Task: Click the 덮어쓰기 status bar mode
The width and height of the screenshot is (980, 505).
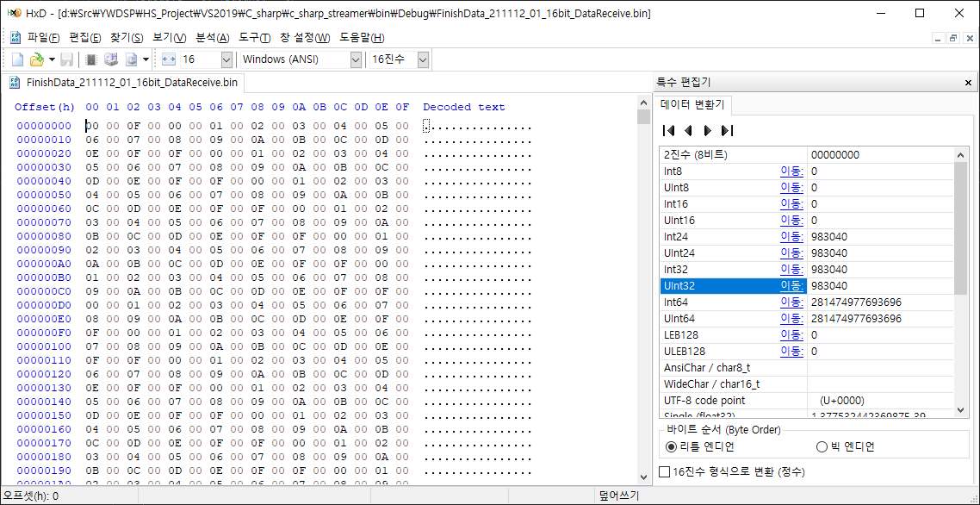Action: tap(618, 496)
